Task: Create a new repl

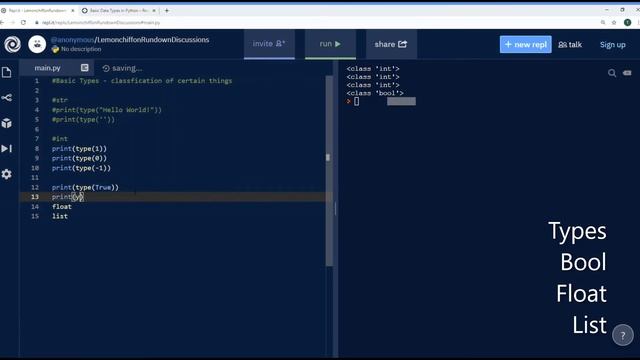Action: (x=525, y=44)
